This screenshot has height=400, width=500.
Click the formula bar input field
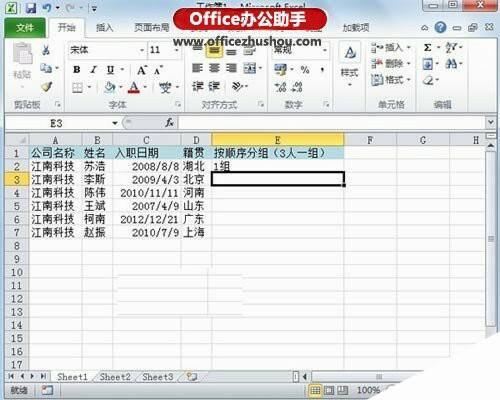point(332,123)
